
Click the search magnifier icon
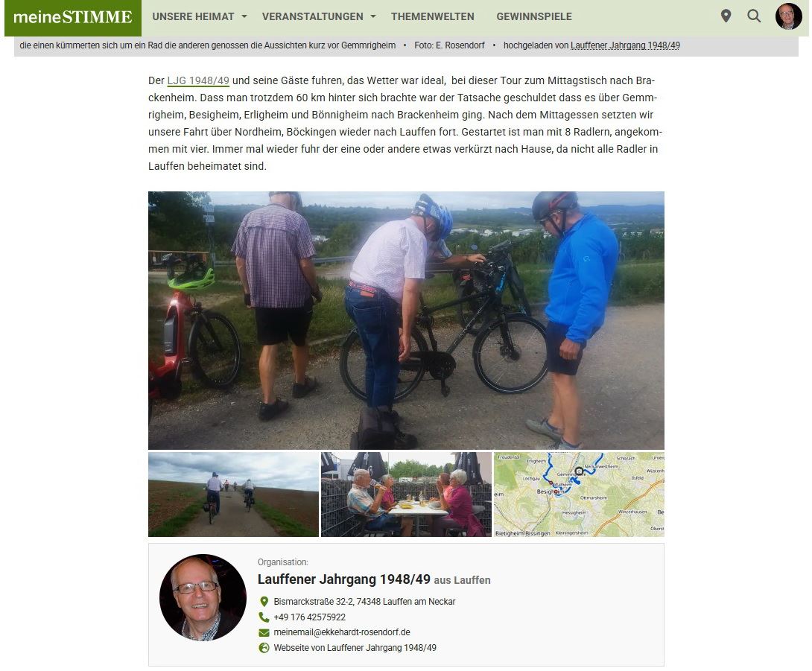click(754, 16)
